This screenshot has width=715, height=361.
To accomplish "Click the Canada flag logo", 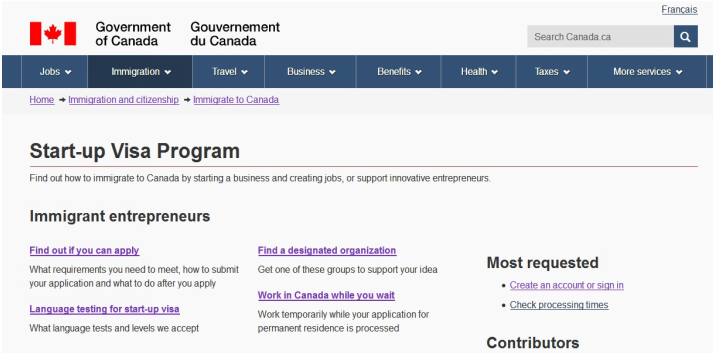I will 53,34.
